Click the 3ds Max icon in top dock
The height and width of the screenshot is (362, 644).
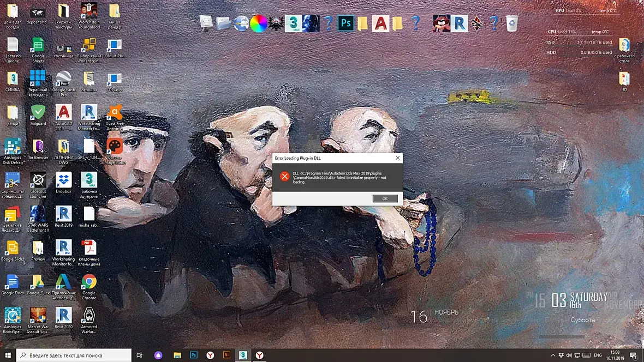click(x=293, y=23)
